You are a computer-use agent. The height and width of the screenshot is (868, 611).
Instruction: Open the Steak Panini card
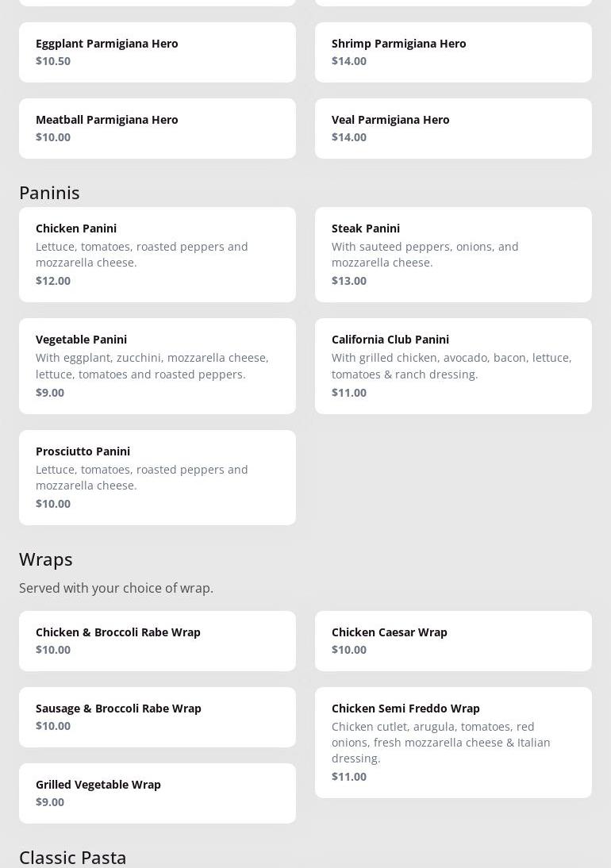[453, 254]
